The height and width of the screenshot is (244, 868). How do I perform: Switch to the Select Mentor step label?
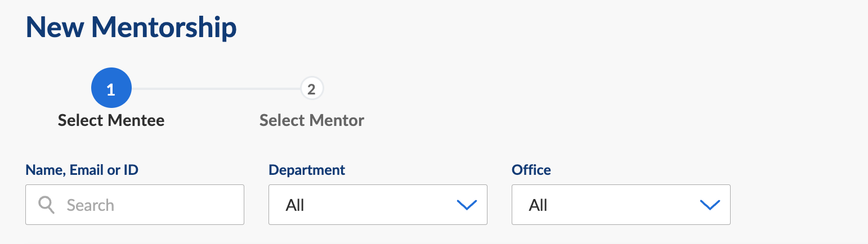[312, 120]
